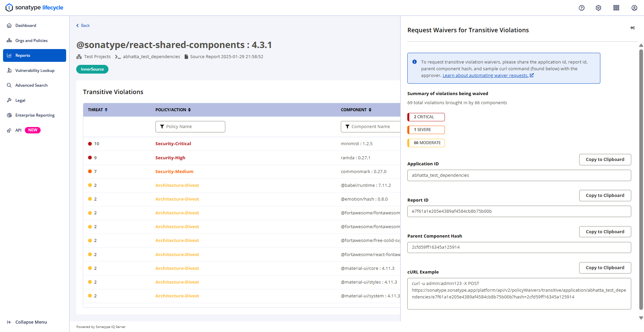The width and height of the screenshot is (644, 332).
Task: Click the red threat dot of level 10
Action: pos(90,144)
